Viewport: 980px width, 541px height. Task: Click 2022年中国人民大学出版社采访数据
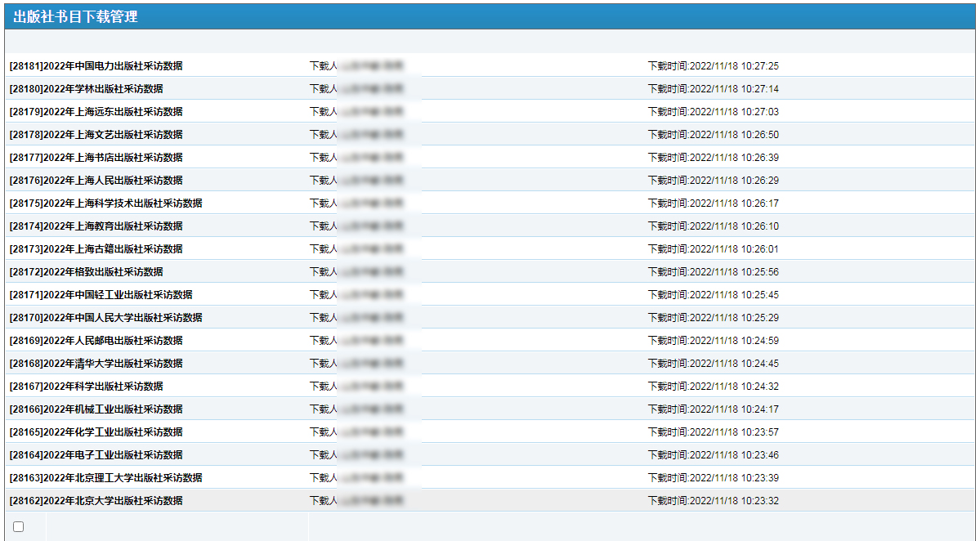[x=105, y=318]
